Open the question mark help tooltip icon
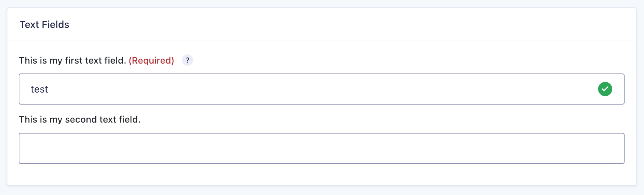Screen dimensions: 644x195 (x=187, y=60)
